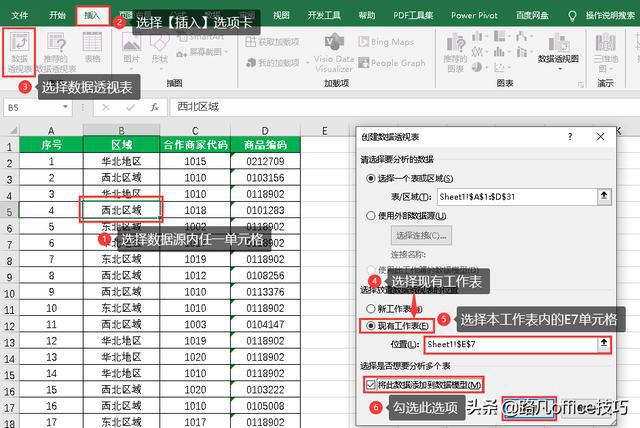Click the formula bar confirm checkmark
This screenshot has height=428, width=640.
pyautogui.click(x=131, y=107)
